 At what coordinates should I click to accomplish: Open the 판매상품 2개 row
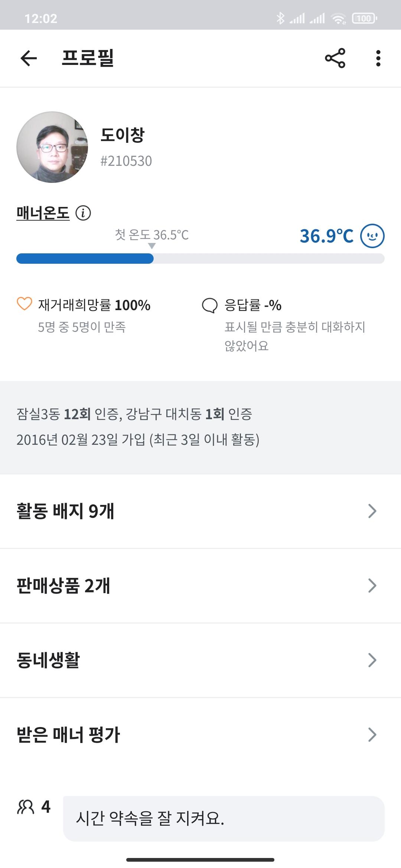[63, 586]
